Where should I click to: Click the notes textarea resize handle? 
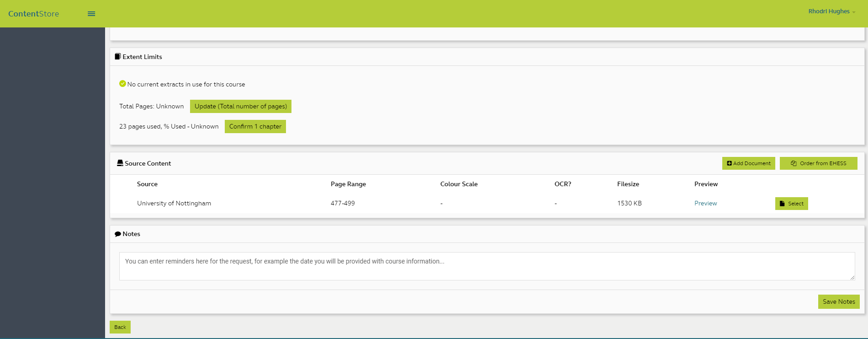(852, 278)
